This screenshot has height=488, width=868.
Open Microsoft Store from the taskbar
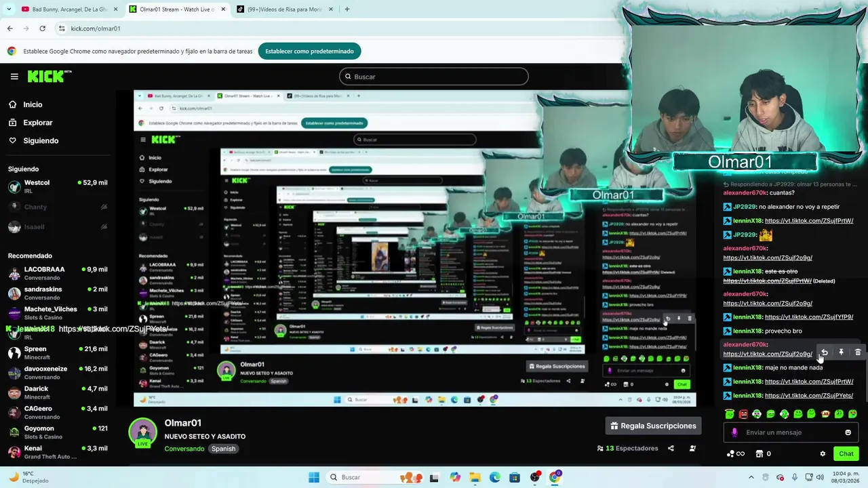[515, 477]
